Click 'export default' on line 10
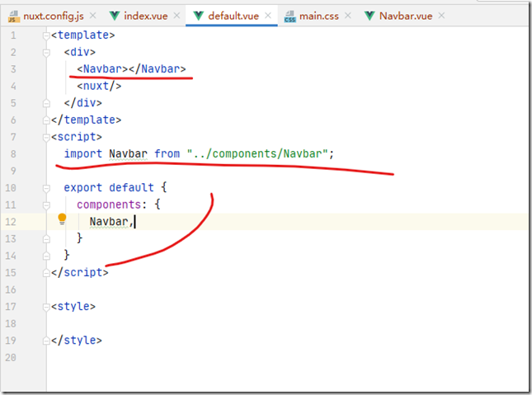Viewport: 532px width, 395px height. point(109,188)
